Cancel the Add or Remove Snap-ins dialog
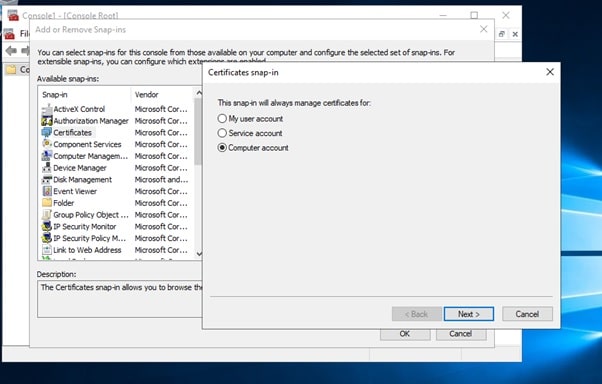 pos(461,334)
